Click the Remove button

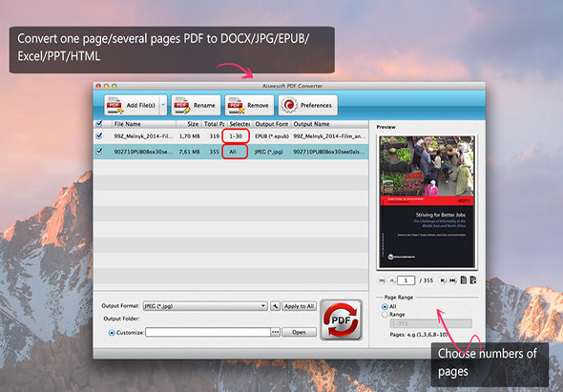pyautogui.click(x=249, y=105)
